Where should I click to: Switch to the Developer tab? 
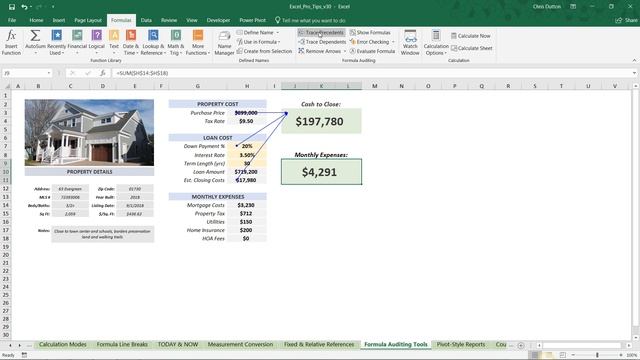pos(218,20)
